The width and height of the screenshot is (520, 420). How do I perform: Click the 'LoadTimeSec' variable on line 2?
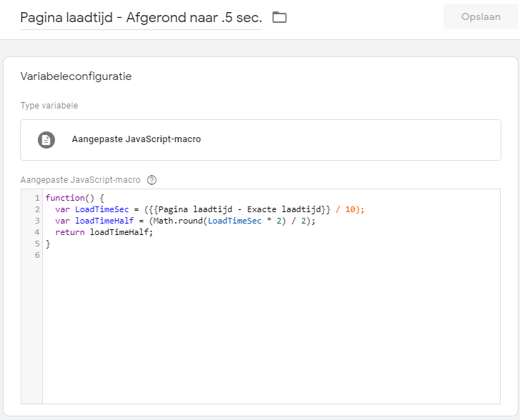pos(102,209)
